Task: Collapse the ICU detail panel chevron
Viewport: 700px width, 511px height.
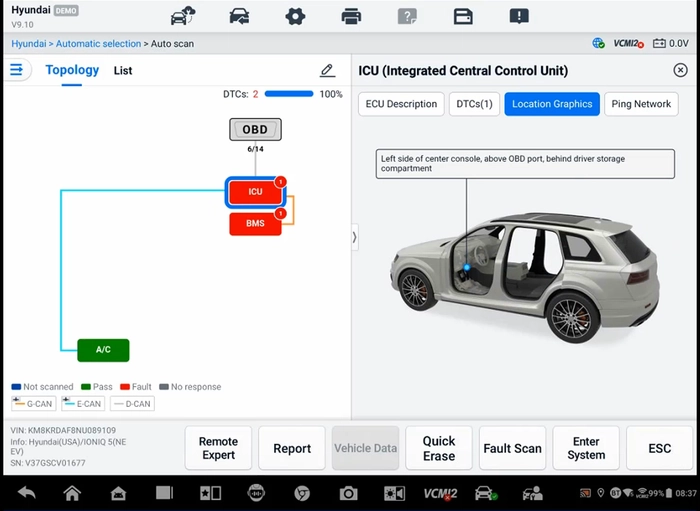Action: pyautogui.click(x=354, y=237)
